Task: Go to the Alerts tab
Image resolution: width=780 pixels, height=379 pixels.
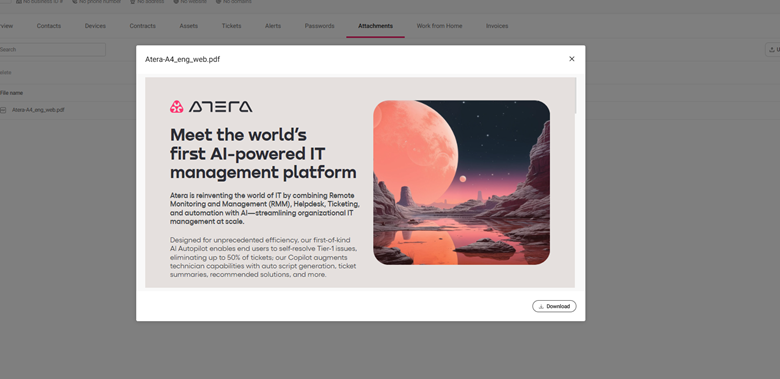Action: coord(273,26)
